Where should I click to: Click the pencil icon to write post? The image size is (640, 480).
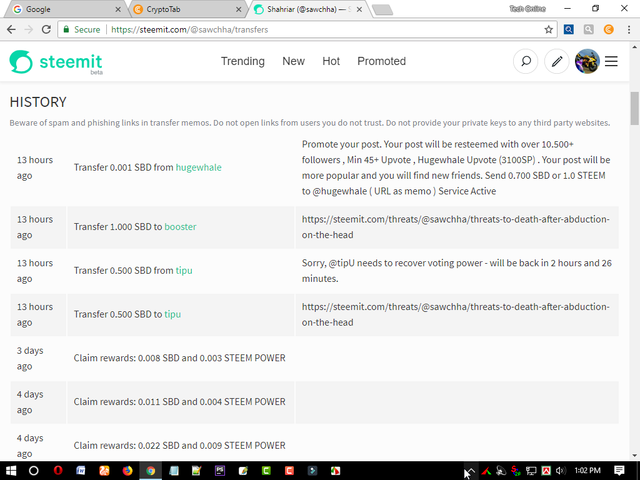pyautogui.click(x=557, y=62)
